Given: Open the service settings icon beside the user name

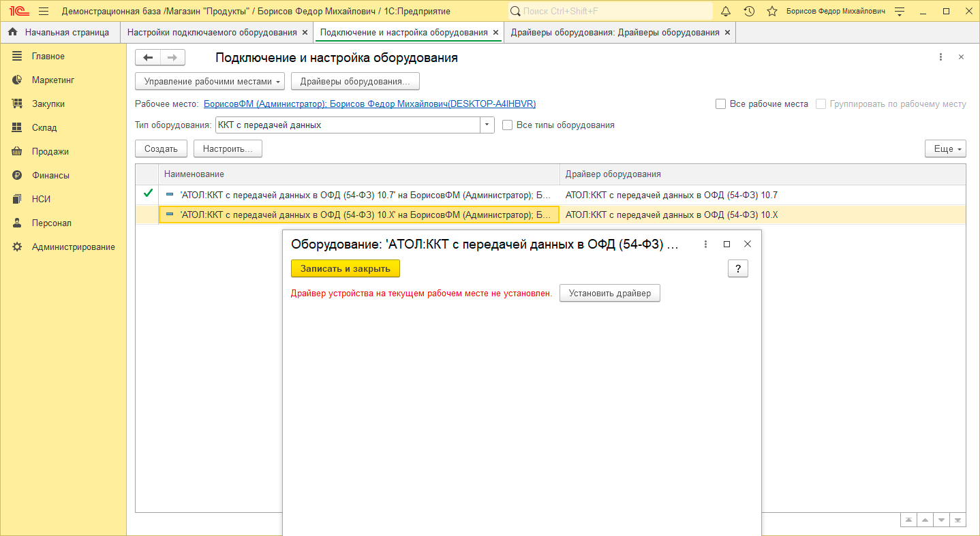Looking at the screenshot, I should click(x=900, y=11).
